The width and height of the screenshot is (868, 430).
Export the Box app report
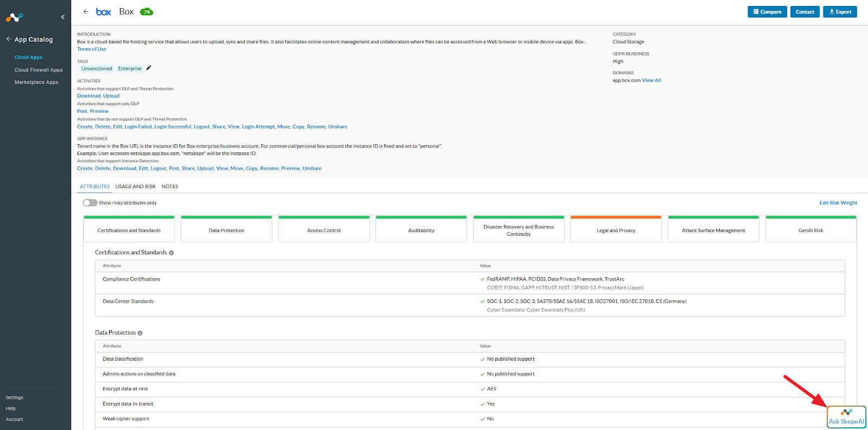[x=840, y=12]
